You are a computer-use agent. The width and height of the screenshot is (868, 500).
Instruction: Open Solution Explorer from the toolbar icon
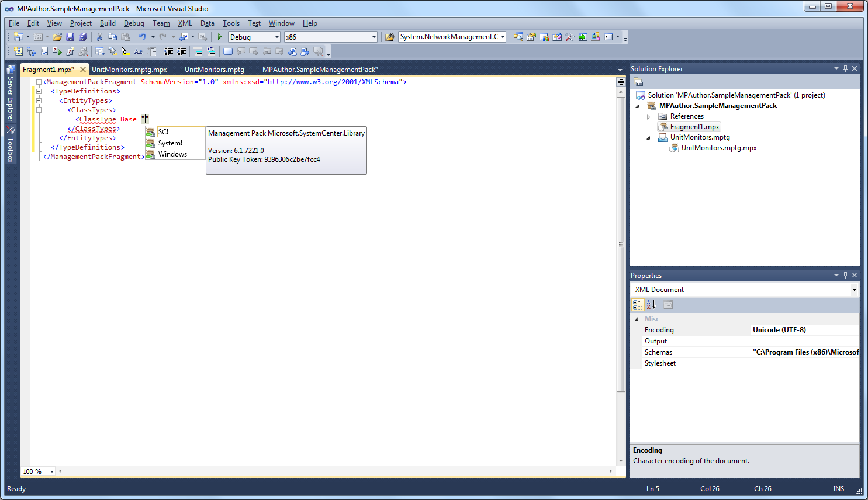coord(518,37)
